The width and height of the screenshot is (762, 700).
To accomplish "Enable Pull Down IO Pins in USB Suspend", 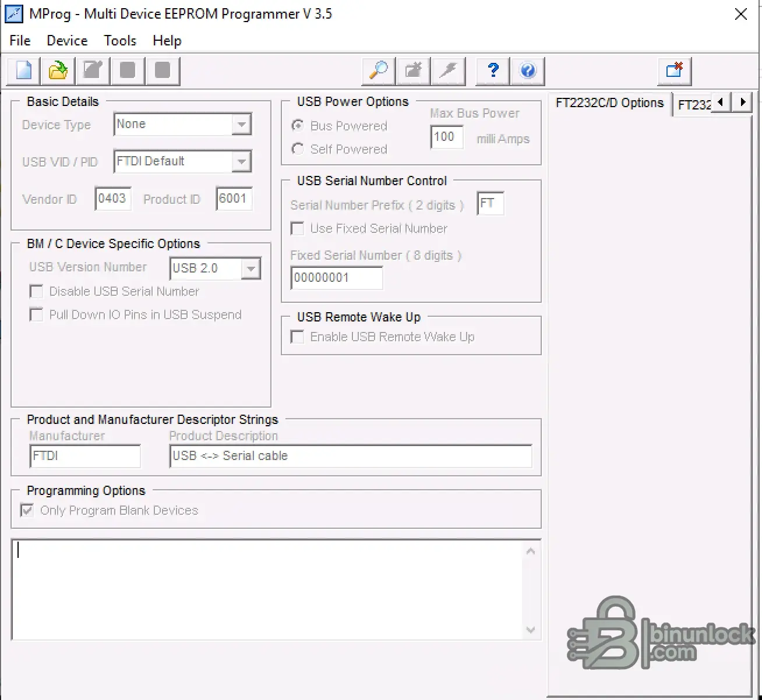I will coord(36,314).
